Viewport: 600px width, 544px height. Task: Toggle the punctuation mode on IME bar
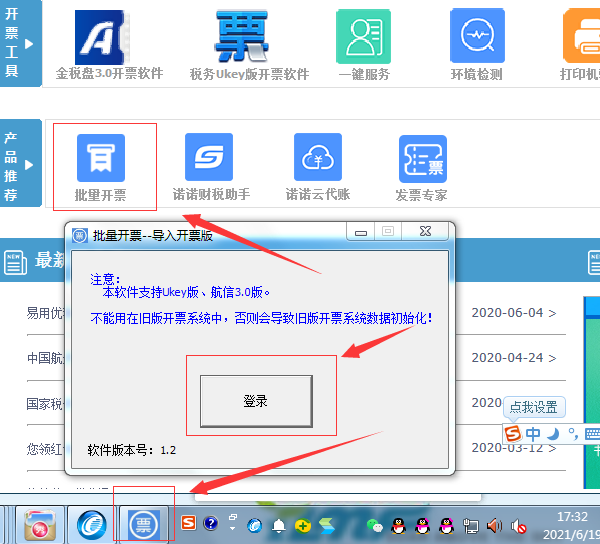[573, 434]
